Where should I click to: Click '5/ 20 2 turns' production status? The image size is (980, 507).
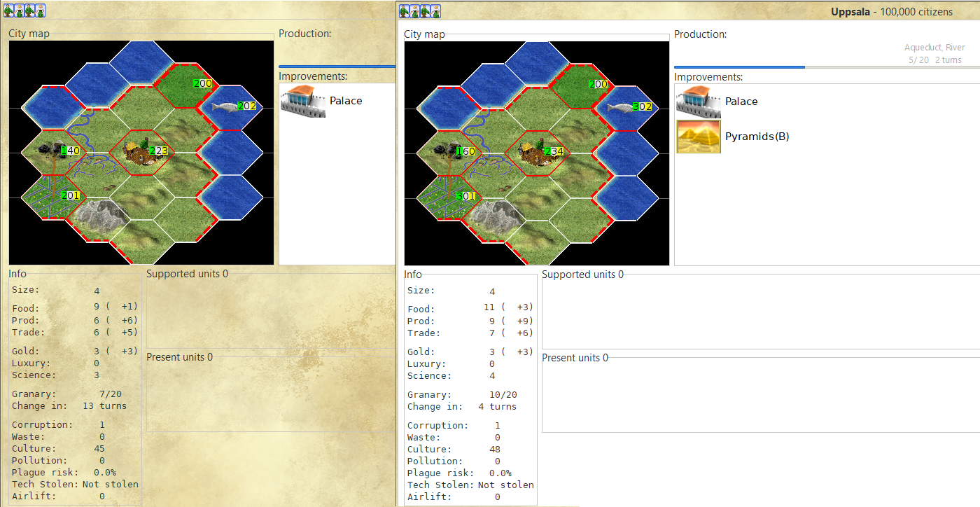[x=936, y=60]
